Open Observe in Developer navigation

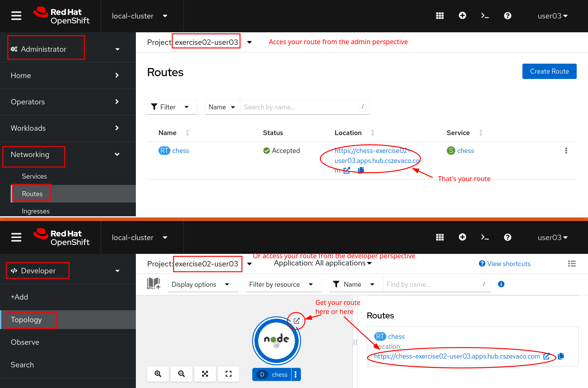point(68,342)
